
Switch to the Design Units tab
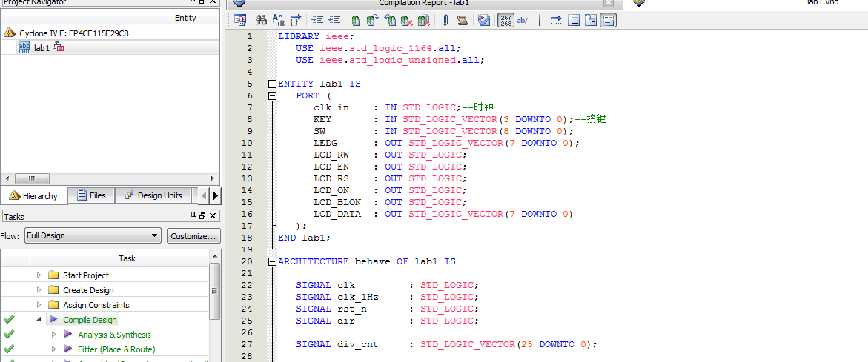[153, 196]
